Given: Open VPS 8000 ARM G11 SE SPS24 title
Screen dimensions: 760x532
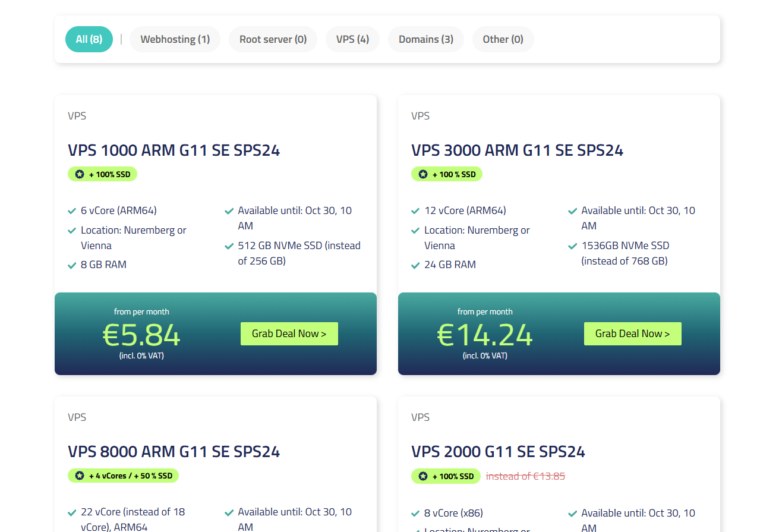Looking at the screenshot, I should [174, 451].
